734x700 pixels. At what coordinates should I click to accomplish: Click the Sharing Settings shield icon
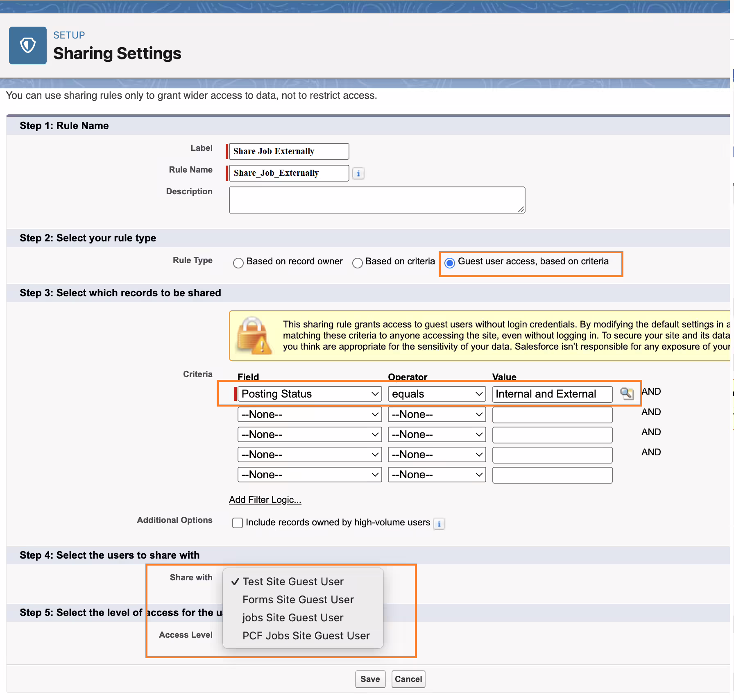pyautogui.click(x=28, y=45)
